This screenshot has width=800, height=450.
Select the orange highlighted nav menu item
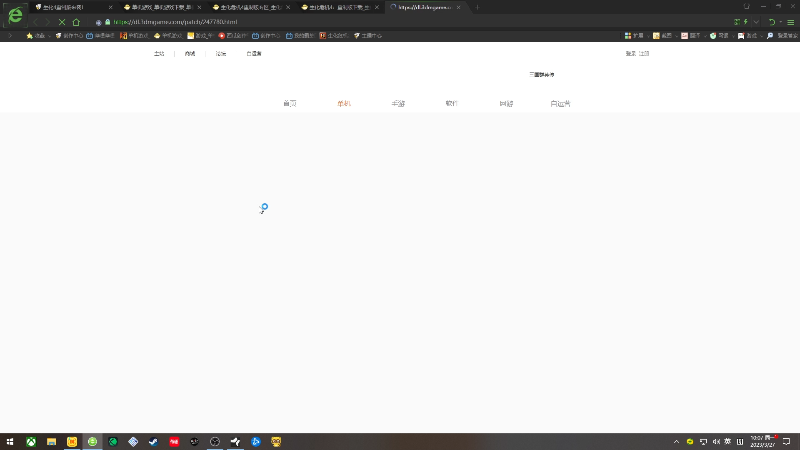pyautogui.click(x=344, y=104)
